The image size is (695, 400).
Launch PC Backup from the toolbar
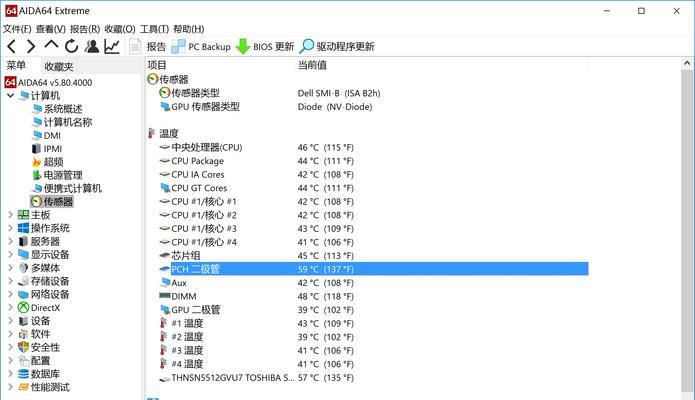[x=201, y=46]
